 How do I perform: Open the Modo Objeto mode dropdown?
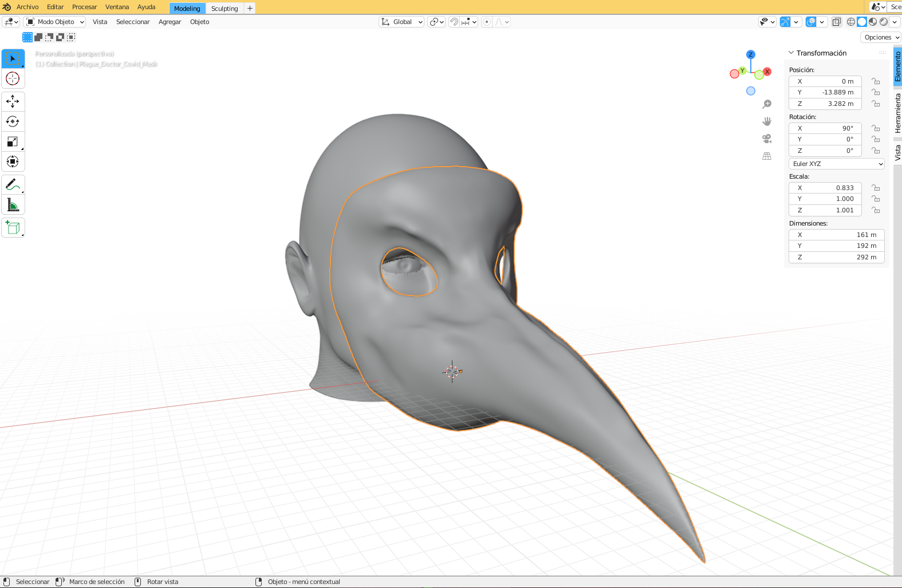(x=56, y=22)
